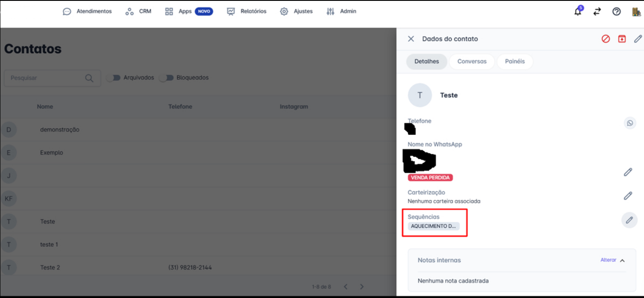Click the CRM nodes icon
Viewport: 644px width, 298px height.
129,12
